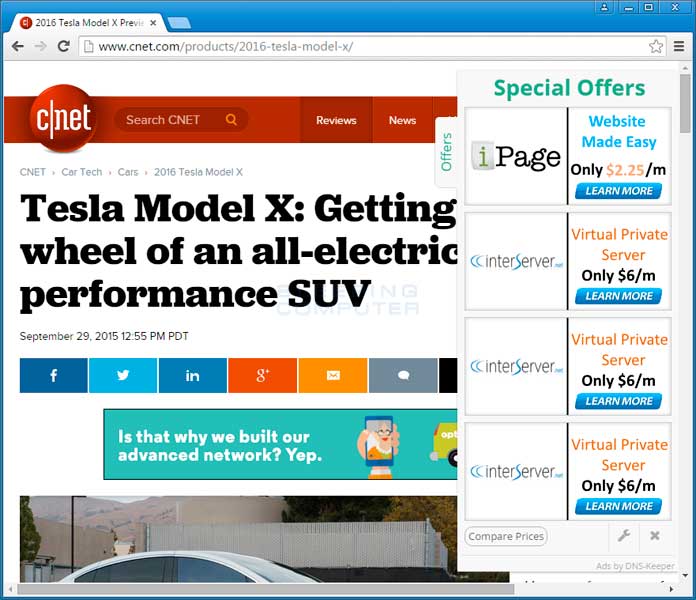This screenshot has width=696, height=600.
Task: Select the 2016 Tesla Model X browser tab
Action: pos(88,23)
